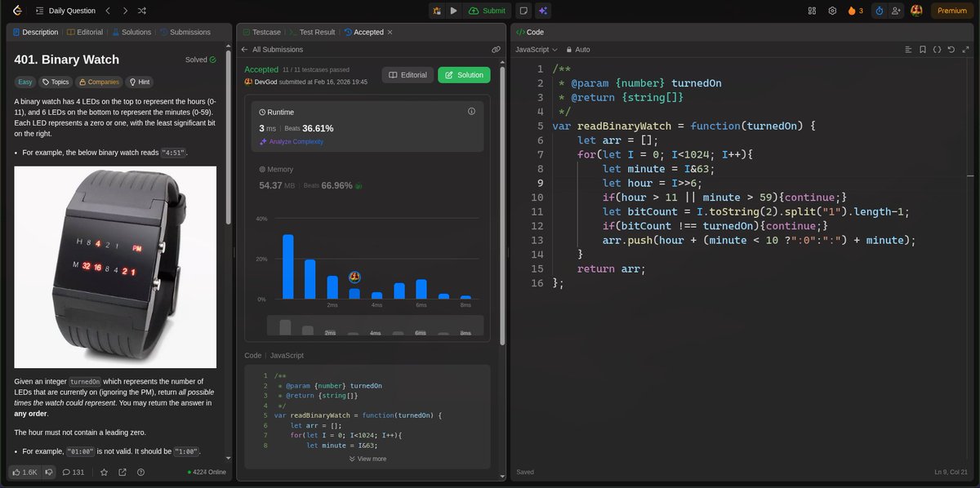980x488 pixels.
Task: Switch to the Description tab
Action: click(x=35, y=32)
